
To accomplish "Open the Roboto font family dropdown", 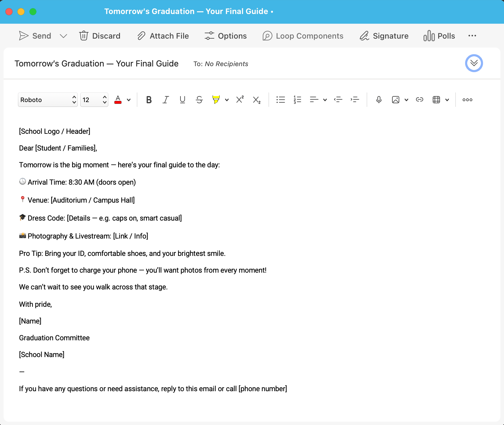I will pyautogui.click(x=48, y=100).
